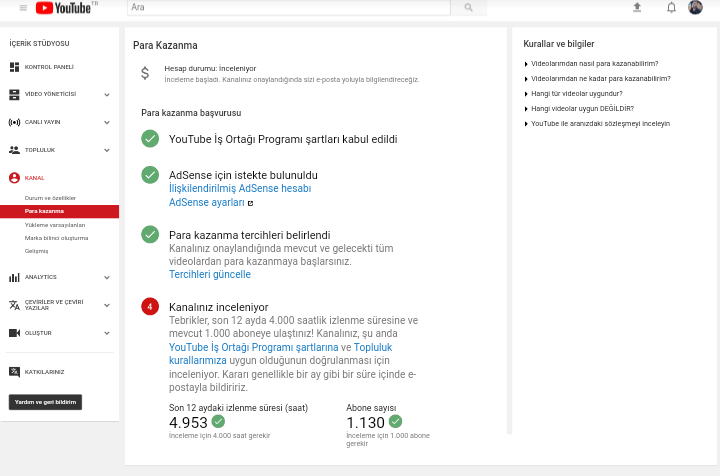This screenshot has width=720, height=476.
Task: Expand 'Hangi tür videolar uygundur?' triangle
Action: coord(526,94)
